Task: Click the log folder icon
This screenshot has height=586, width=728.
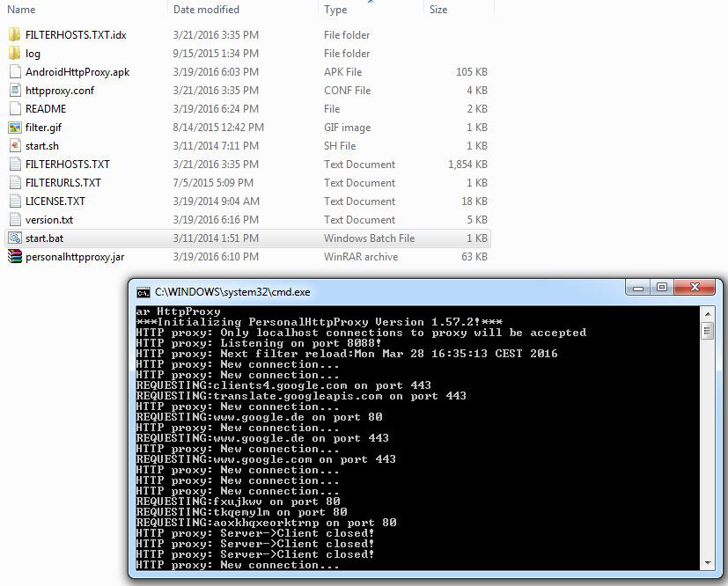Action: [x=14, y=54]
